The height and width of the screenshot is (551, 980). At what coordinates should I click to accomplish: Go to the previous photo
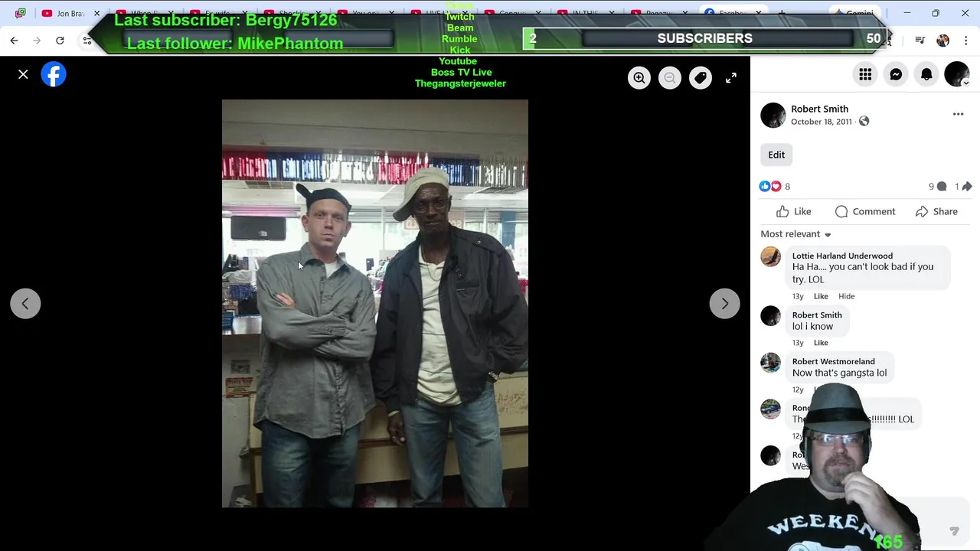point(25,304)
